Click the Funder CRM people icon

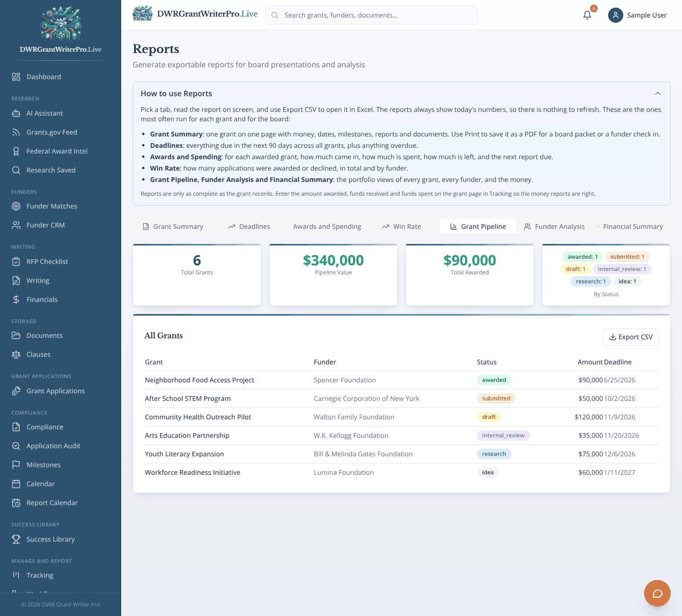click(16, 225)
